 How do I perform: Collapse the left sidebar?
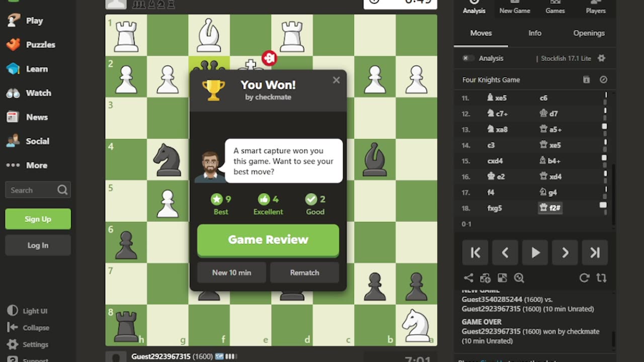coord(29,328)
